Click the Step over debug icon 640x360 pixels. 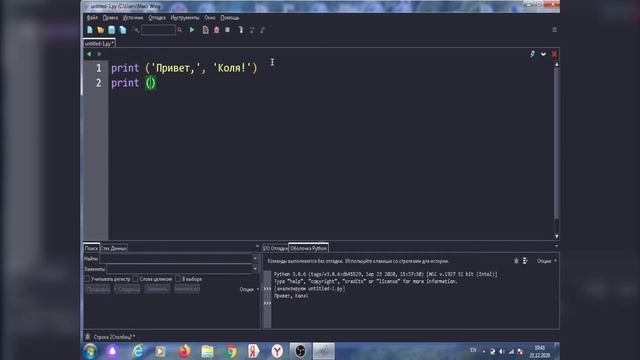tap(252, 30)
